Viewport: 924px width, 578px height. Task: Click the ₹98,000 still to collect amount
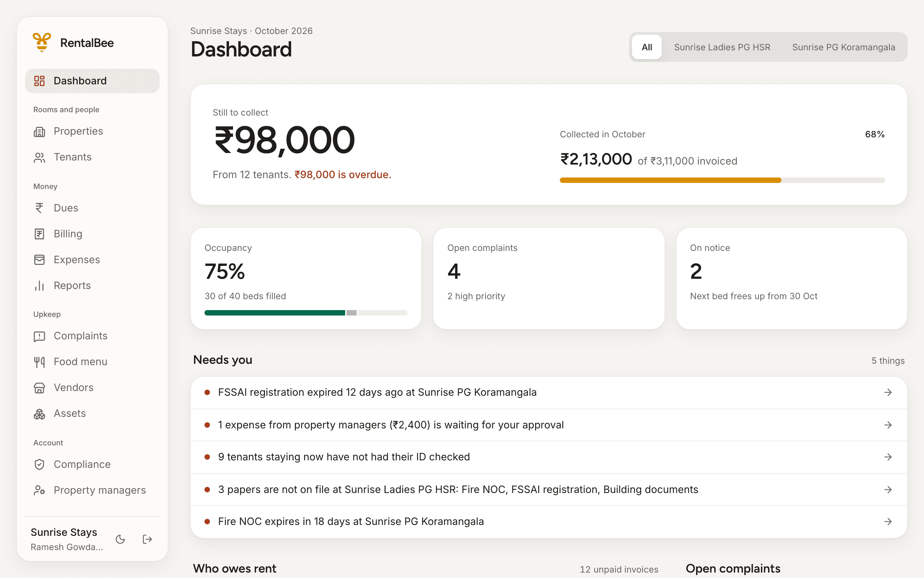[284, 140]
